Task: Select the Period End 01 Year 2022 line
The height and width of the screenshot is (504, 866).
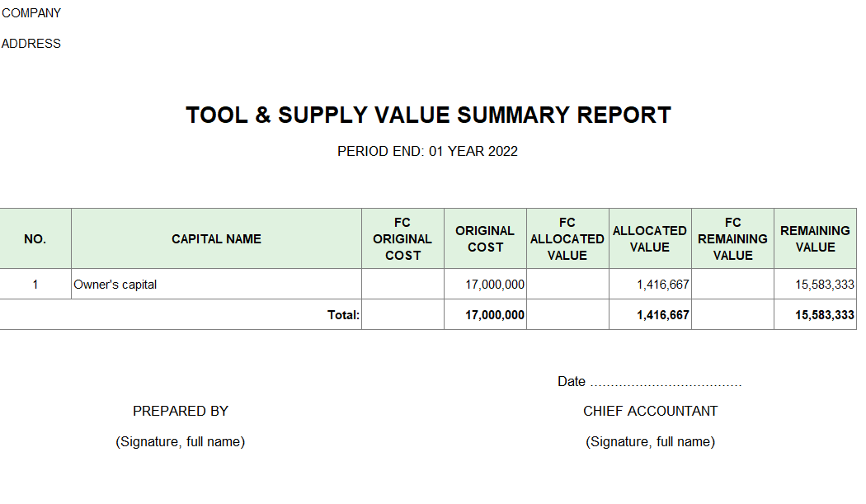Action: (x=427, y=152)
